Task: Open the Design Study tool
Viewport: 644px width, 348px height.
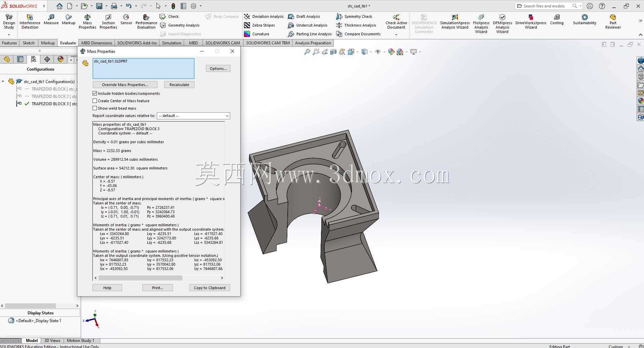Action: click(9, 22)
